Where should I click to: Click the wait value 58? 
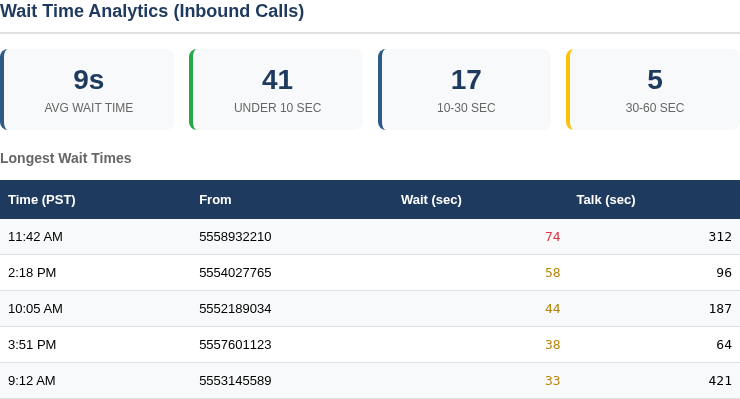553,273
